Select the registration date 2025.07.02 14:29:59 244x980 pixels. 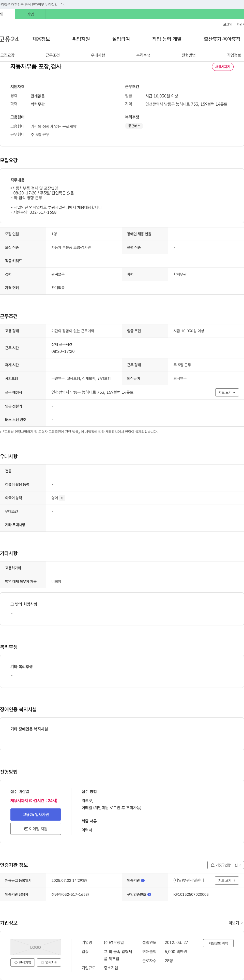[69, 880]
